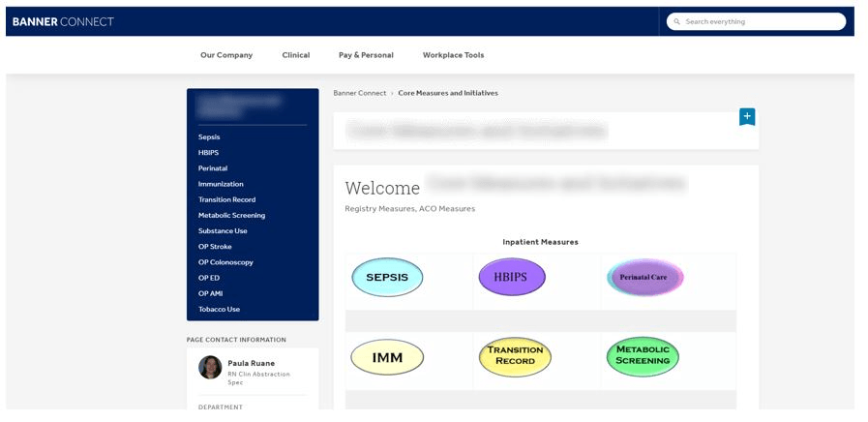Click the SEPSIS oval measure icon
This screenshot has width=868, height=422.
pos(387,277)
